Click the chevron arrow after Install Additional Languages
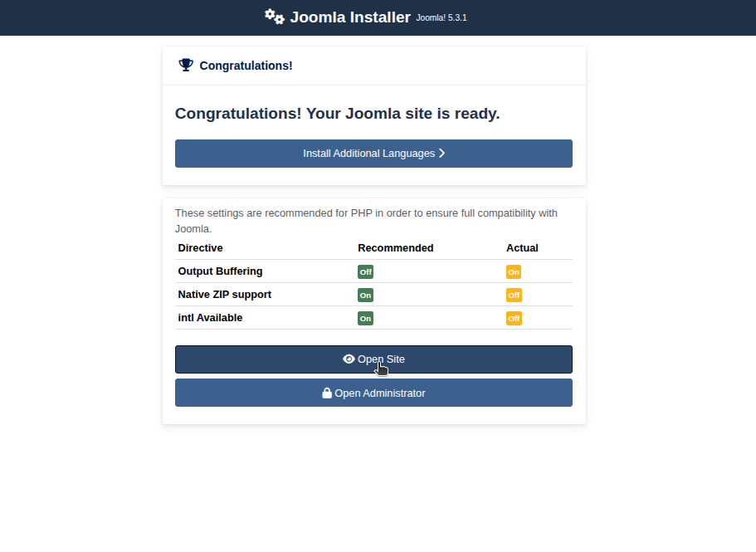The height and width of the screenshot is (552, 756). point(441,154)
